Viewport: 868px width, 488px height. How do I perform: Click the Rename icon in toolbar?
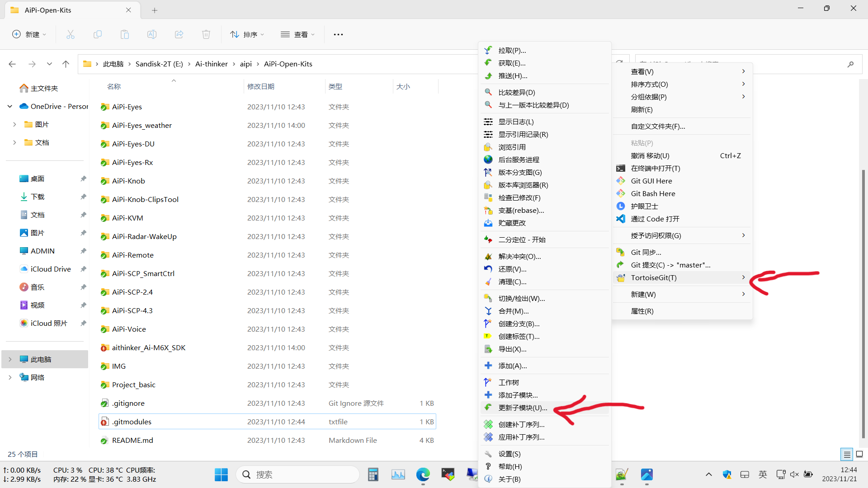(x=152, y=34)
